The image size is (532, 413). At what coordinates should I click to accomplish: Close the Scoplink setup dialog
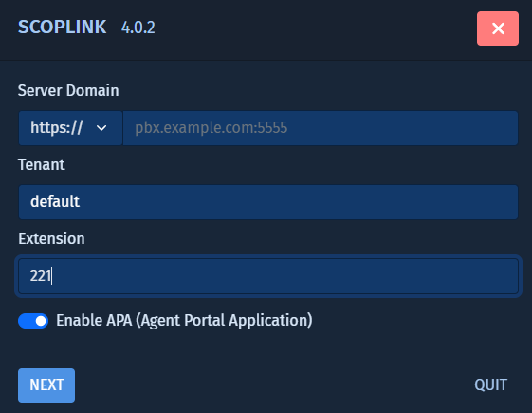[x=498, y=28]
